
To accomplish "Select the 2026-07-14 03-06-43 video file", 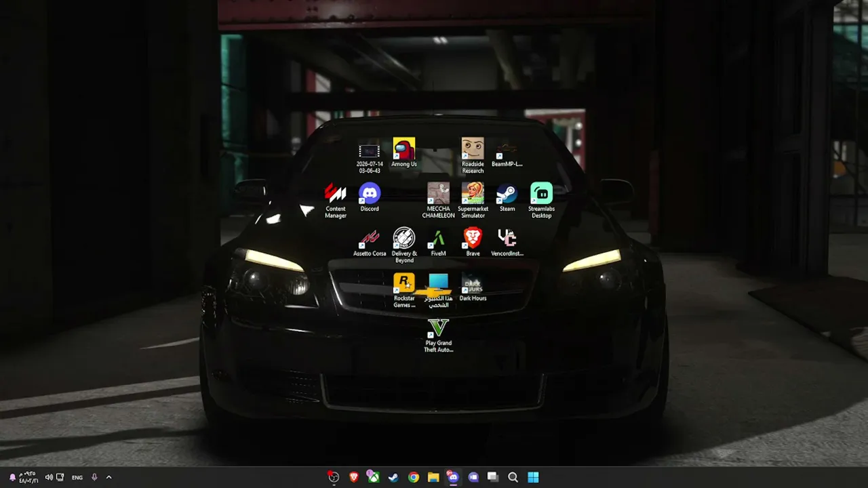I will pyautogui.click(x=370, y=157).
